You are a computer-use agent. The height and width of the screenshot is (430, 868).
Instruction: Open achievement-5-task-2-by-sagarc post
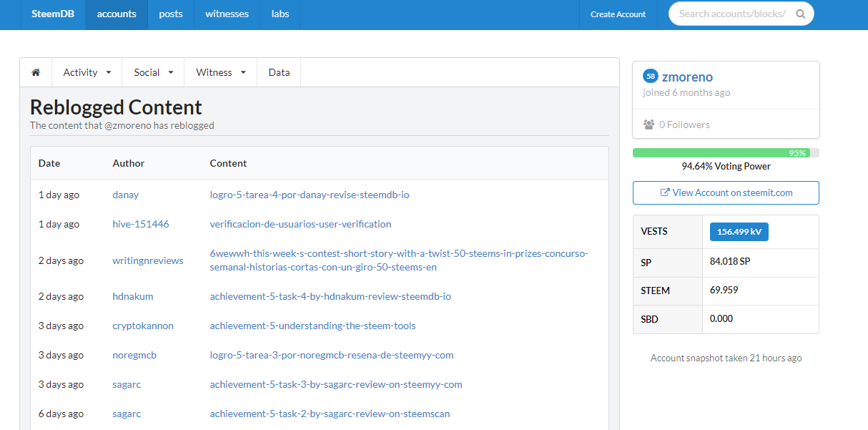pyautogui.click(x=330, y=414)
